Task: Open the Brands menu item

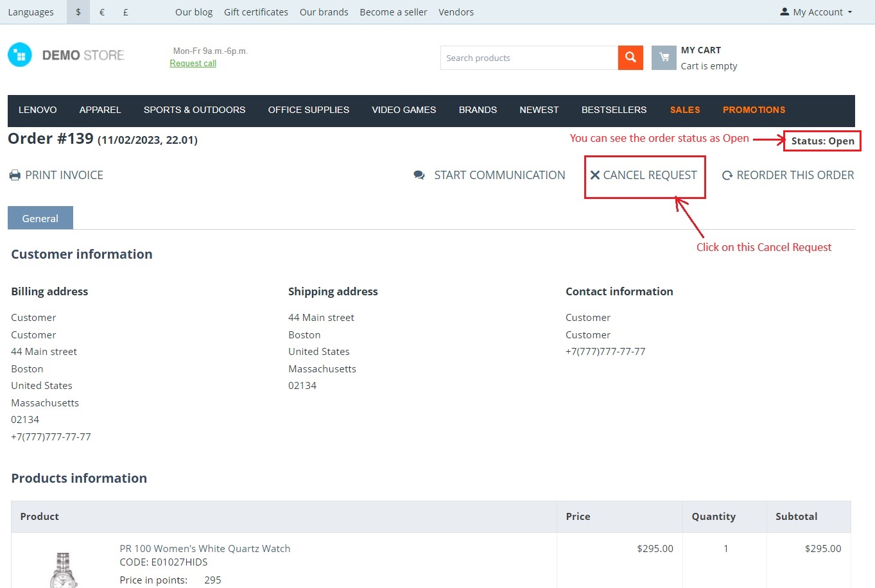Action: 478,110
